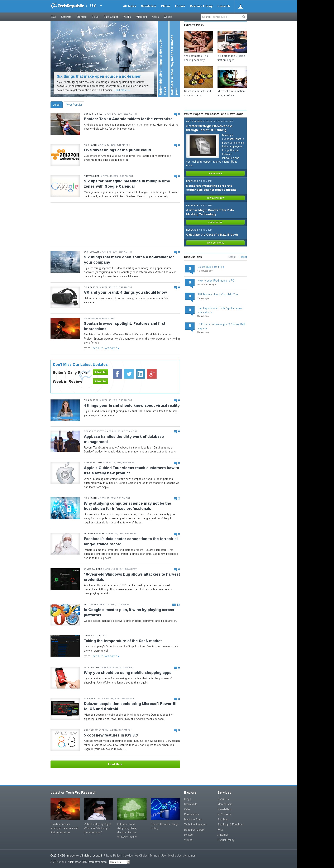Go to Newsletters in the top navigation
Screen dimensions: 334x868
point(148,6)
